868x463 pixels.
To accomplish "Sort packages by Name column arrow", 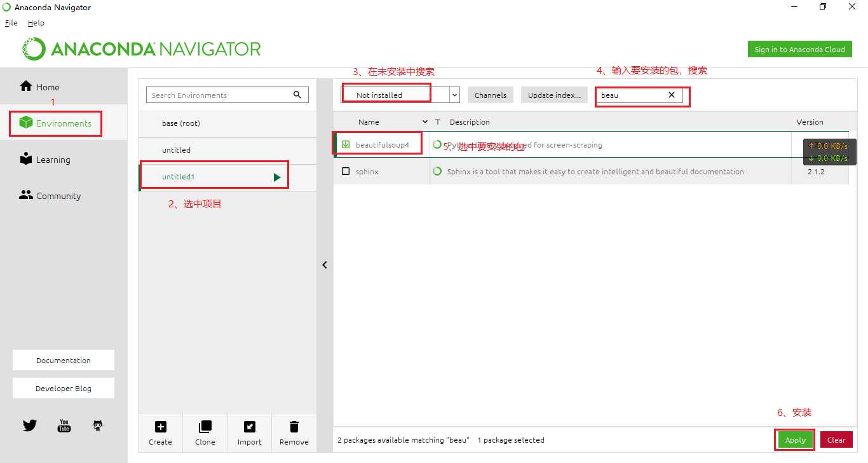I will pyautogui.click(x=425, y=121).
